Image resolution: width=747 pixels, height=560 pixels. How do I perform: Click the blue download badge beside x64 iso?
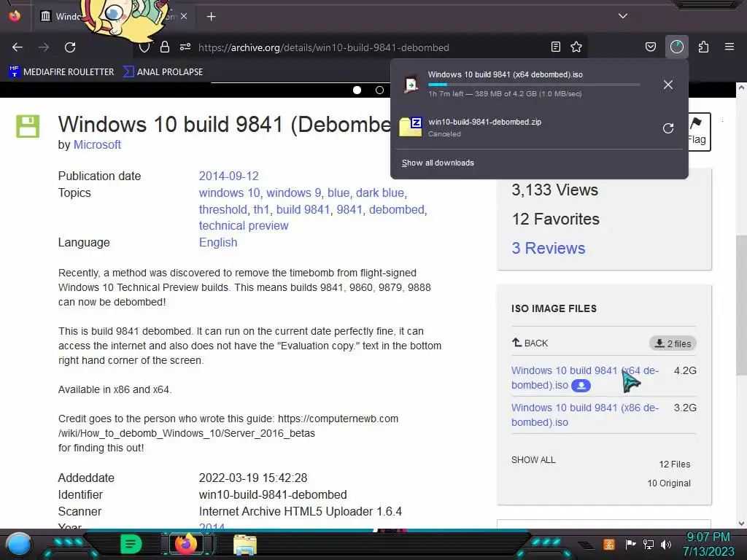[581, 385]
